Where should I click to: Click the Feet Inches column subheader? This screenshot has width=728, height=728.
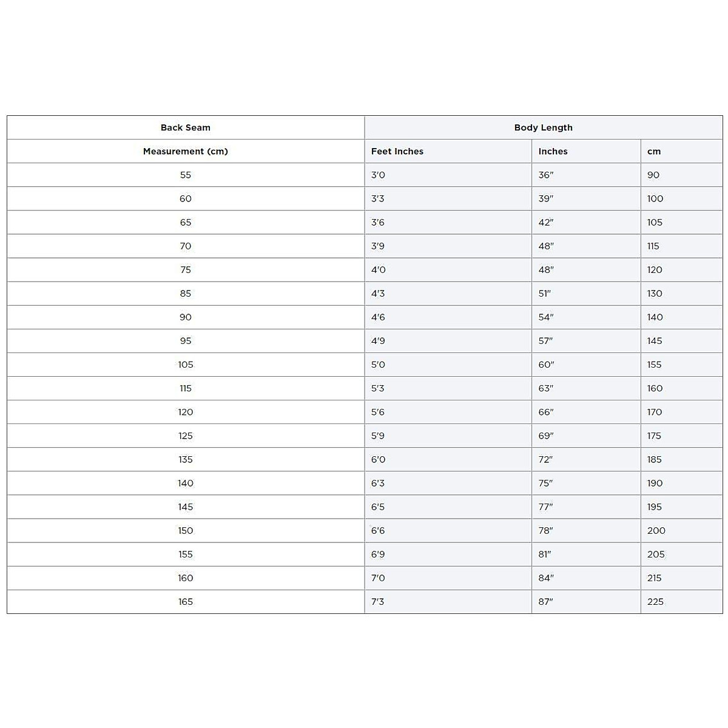coord(397,151)
